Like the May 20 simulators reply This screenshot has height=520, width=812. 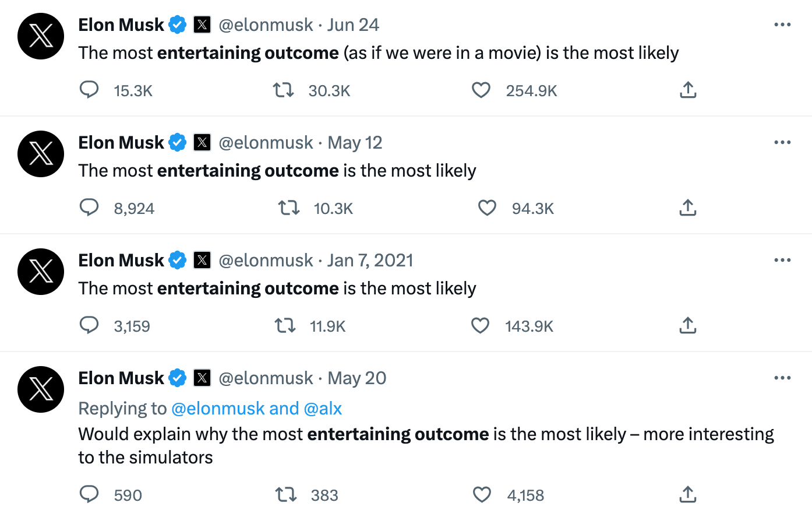coord(482,494)
